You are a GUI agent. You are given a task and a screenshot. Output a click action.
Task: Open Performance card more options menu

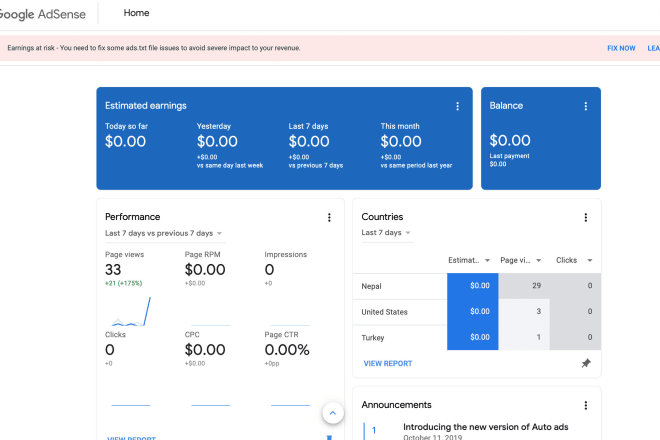click(x=329, y=217)
